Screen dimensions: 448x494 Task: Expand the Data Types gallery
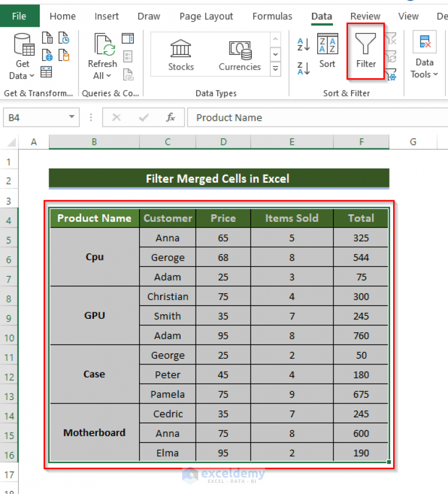[275, 68]
